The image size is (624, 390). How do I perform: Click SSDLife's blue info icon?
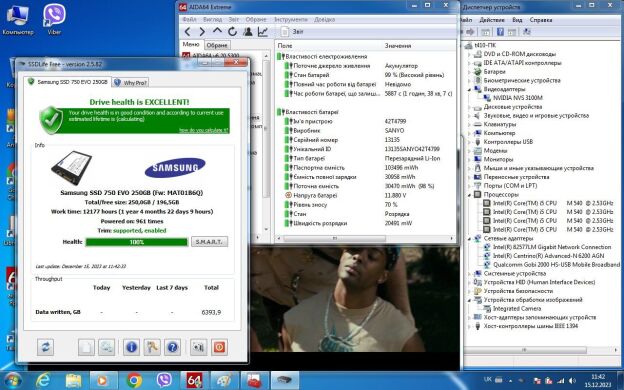point(131,347)
